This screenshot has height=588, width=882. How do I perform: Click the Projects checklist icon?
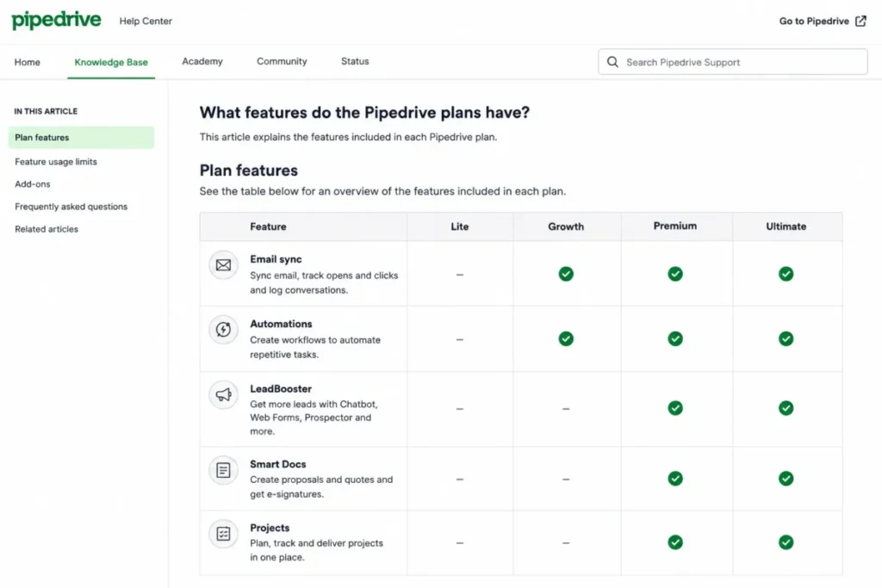[x=223, y=534]
